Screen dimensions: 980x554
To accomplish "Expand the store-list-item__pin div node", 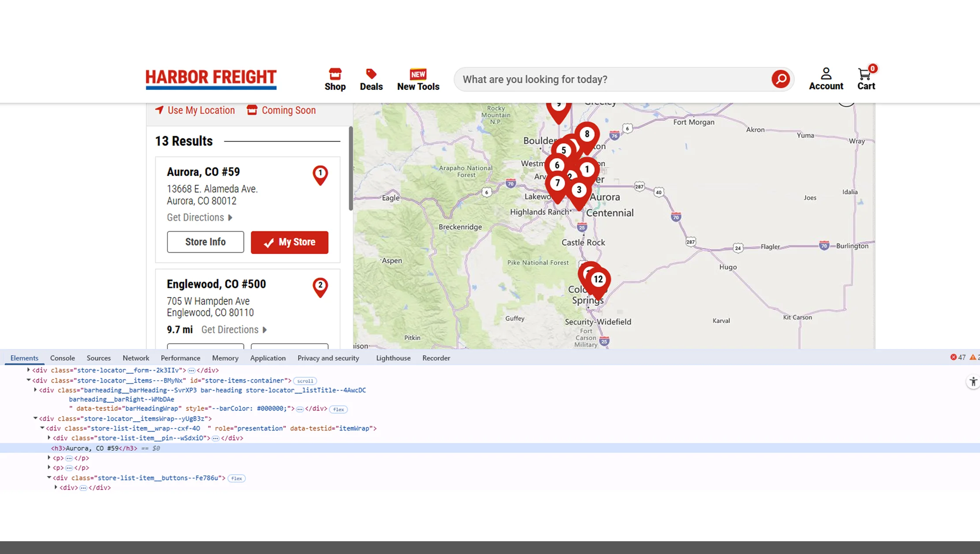I will click(x=49, y=438).
